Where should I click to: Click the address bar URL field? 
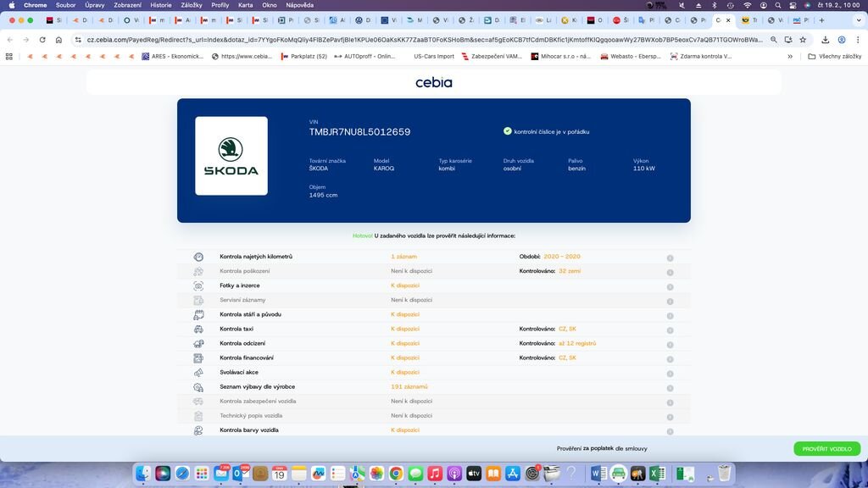click(424, 40)
